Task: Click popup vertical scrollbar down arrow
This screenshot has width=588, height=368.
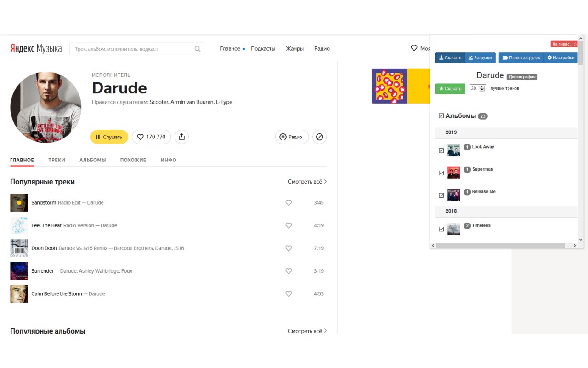Action: click(581, 239)
